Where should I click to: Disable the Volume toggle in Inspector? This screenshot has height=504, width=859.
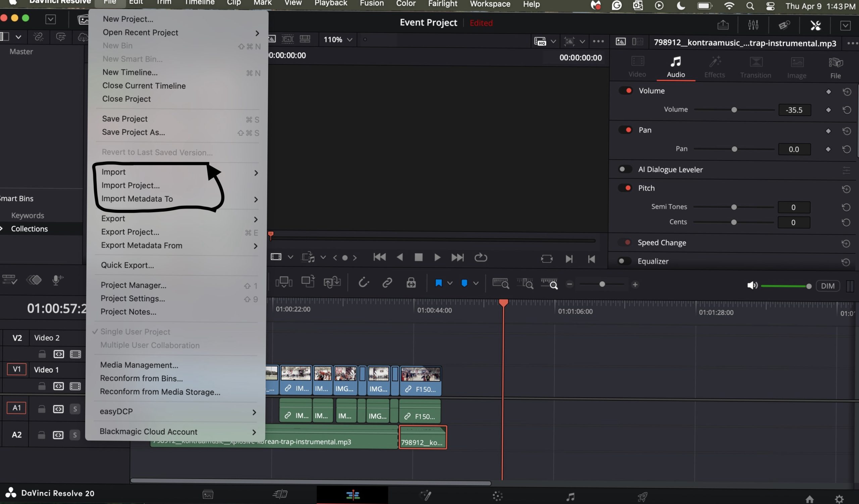tap(625, 91)
